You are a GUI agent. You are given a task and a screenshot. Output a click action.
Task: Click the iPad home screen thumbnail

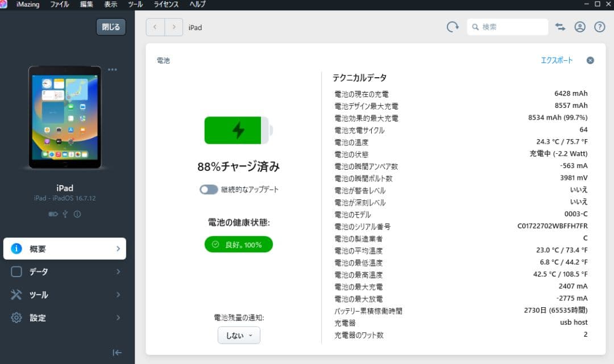65,118
